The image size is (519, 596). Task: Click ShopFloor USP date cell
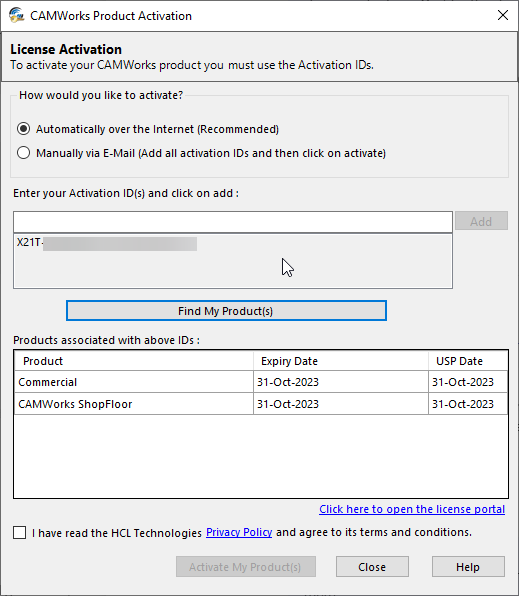coord(468,404)
